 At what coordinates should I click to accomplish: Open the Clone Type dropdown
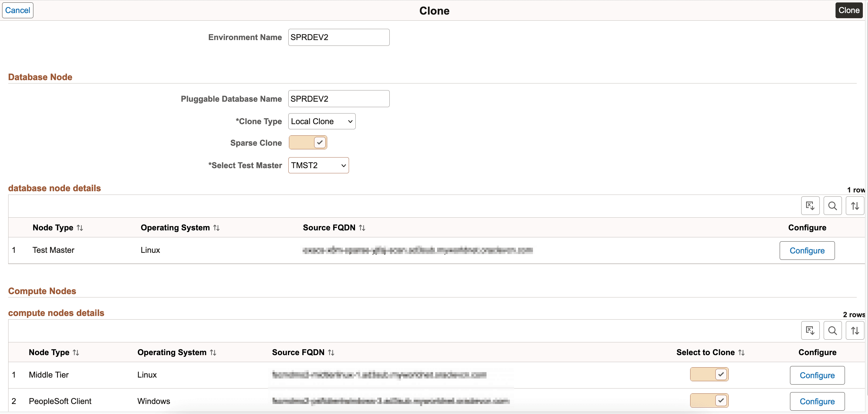coord(321,121)
